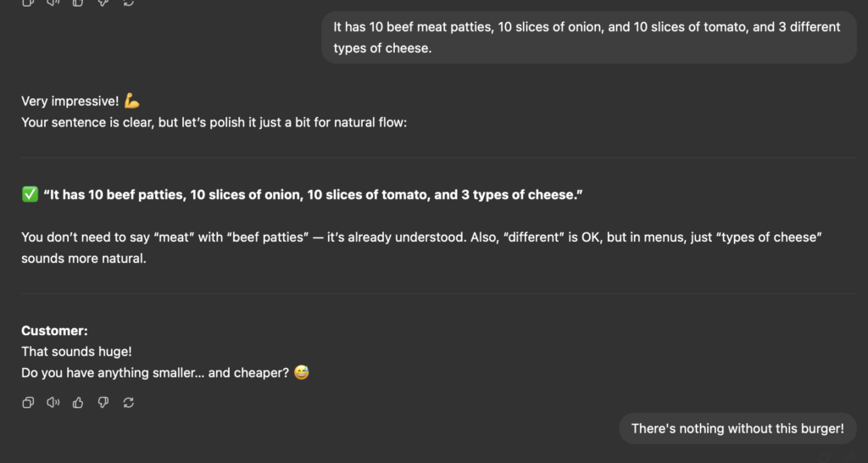Click the line That sounds huge!

pos(76,352)
